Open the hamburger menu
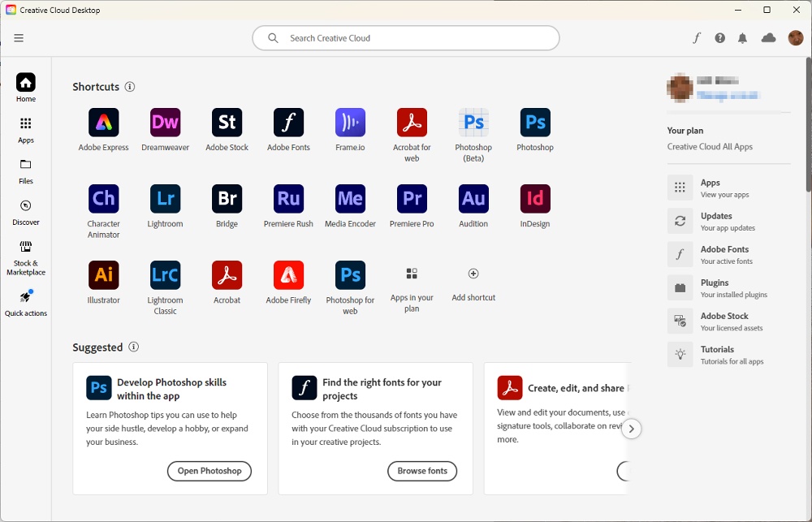Screen dimensions: 812x522 coord(19,38)
